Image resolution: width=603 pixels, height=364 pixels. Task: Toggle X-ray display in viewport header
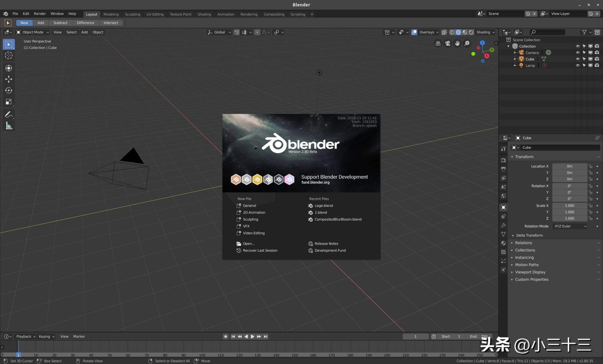444,32
